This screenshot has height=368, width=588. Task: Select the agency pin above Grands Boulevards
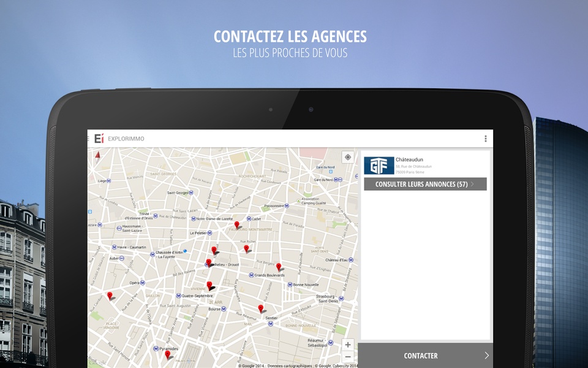[279, 267]
